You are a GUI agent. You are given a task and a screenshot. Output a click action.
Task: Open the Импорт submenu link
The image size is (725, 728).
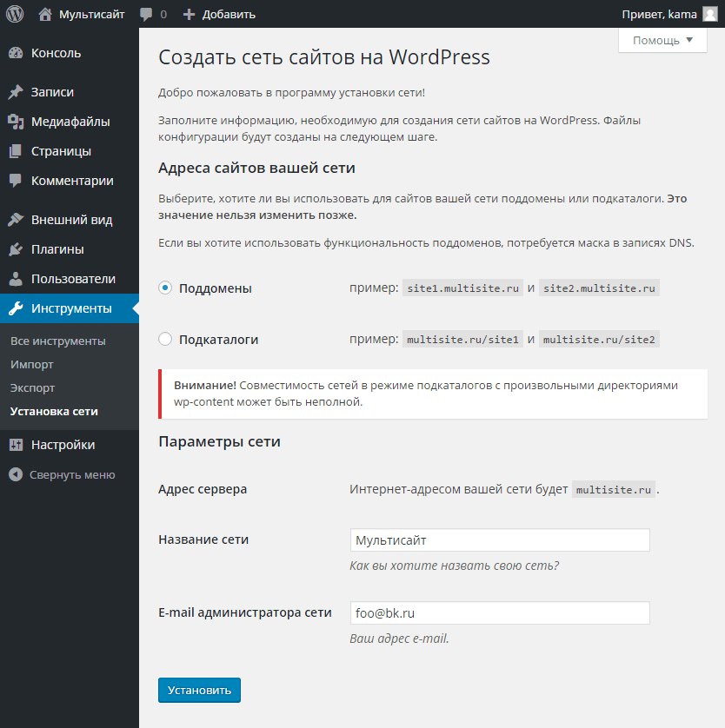click(31, 365)
